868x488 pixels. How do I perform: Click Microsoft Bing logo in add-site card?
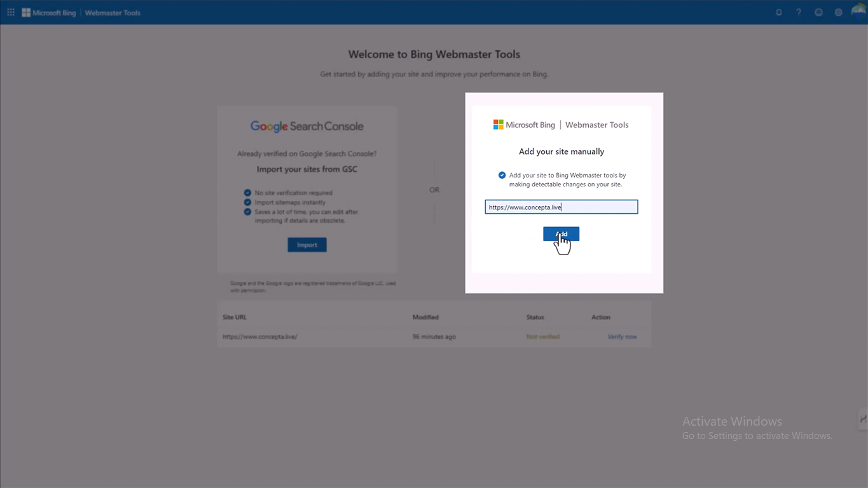524,125
